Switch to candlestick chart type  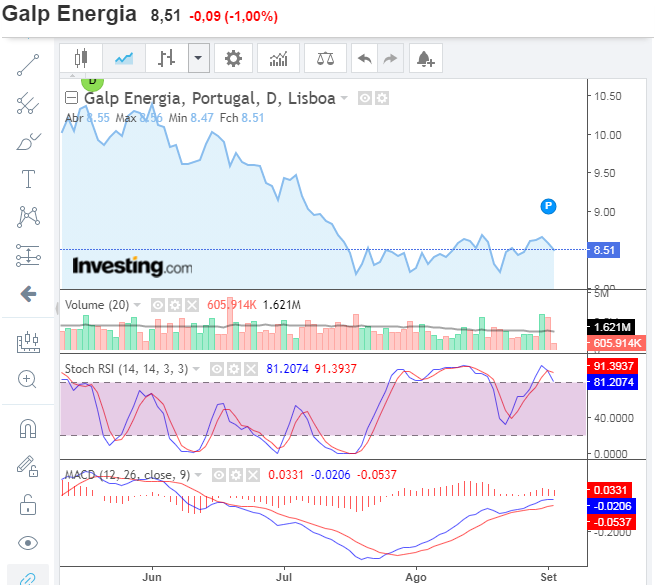pyautogui.click(x=81, y=58)
